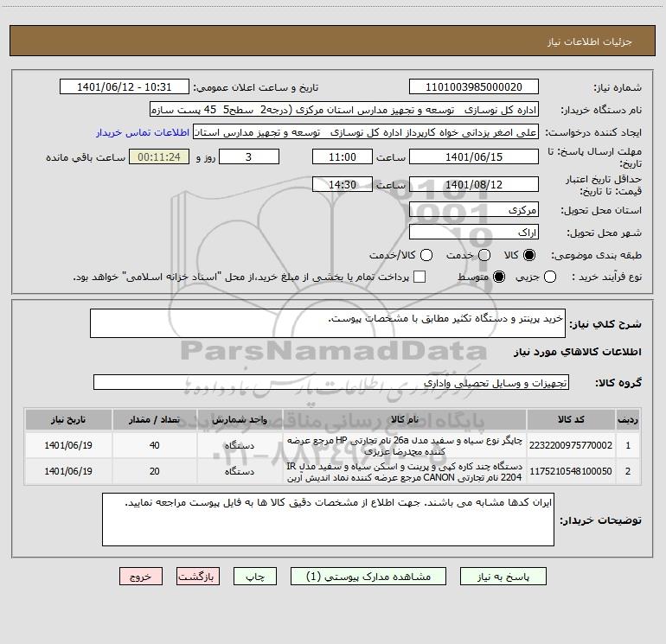Click the تاریخ نیاز column header

click(68, 419)
